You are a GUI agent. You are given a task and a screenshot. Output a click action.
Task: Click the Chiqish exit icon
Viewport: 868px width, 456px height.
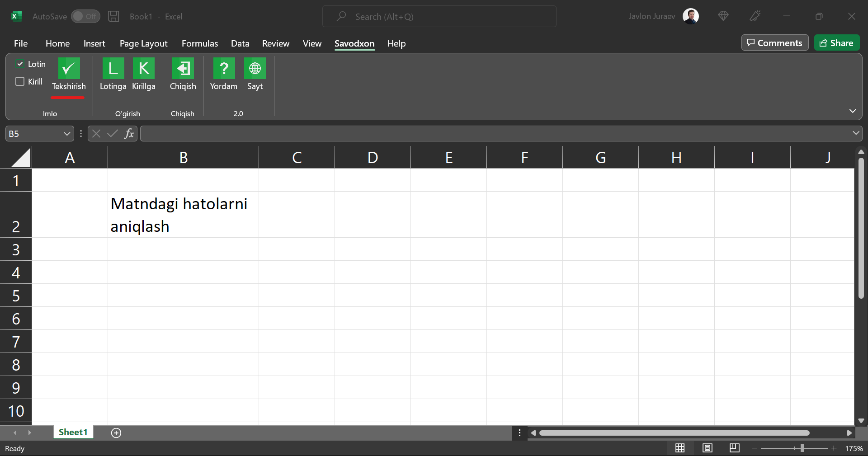[x=183, y=69]
